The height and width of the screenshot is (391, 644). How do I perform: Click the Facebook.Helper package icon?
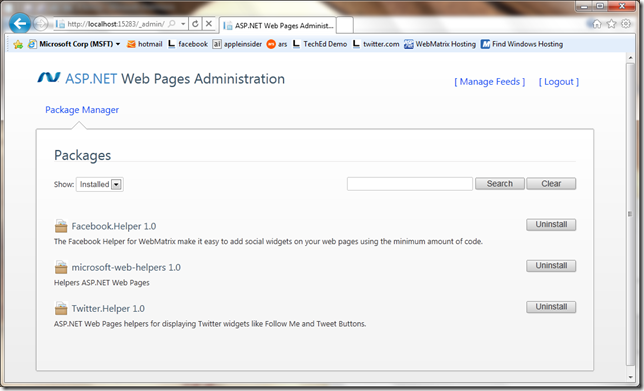[x=61, y=226]
